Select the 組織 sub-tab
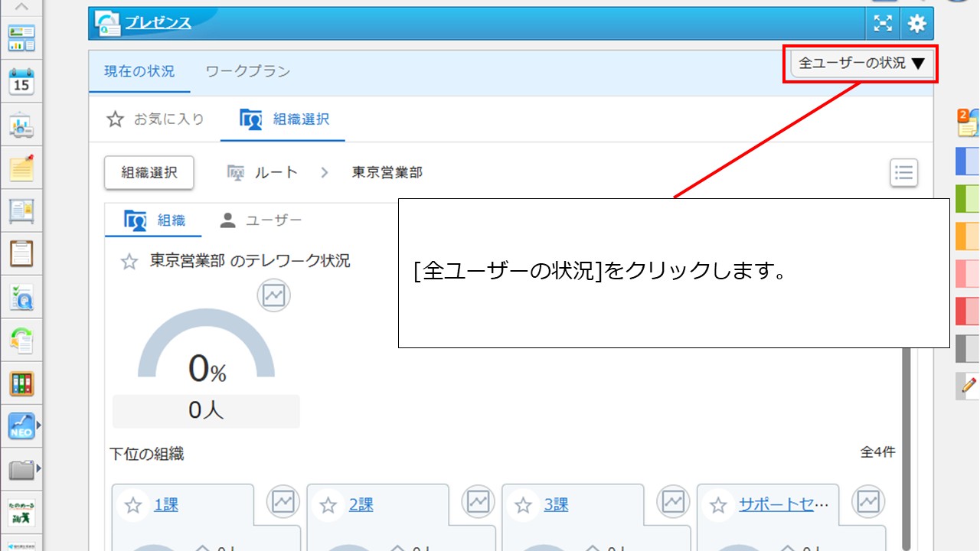 tap(155, 220)
